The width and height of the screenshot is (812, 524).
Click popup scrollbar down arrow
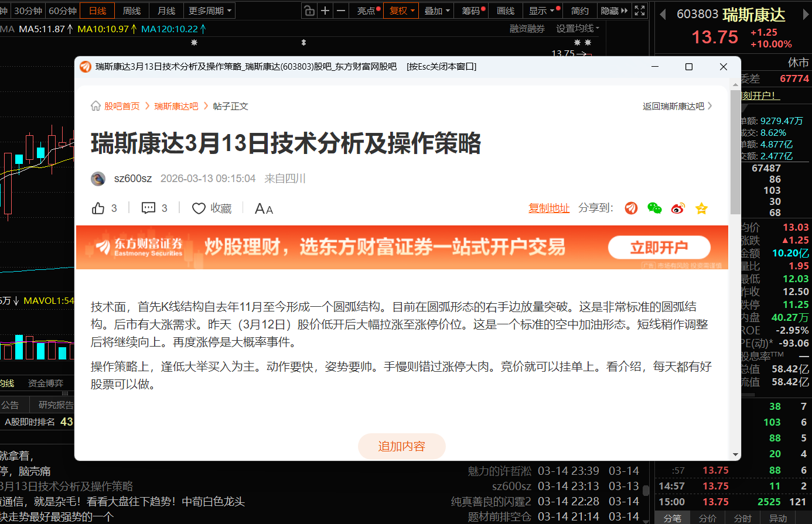[x=735, y=455]
